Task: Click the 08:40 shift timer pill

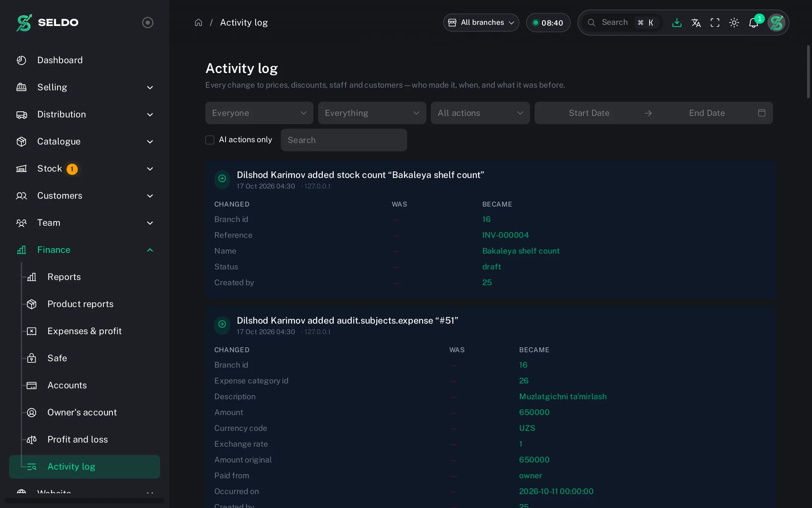Action: coord(548,23)
